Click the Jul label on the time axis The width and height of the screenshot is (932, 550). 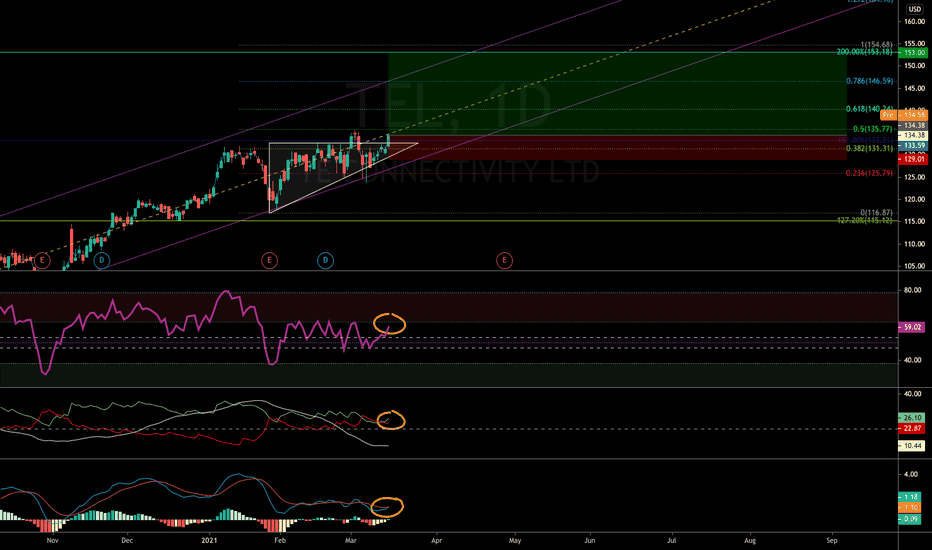click(x=672, y=540)
